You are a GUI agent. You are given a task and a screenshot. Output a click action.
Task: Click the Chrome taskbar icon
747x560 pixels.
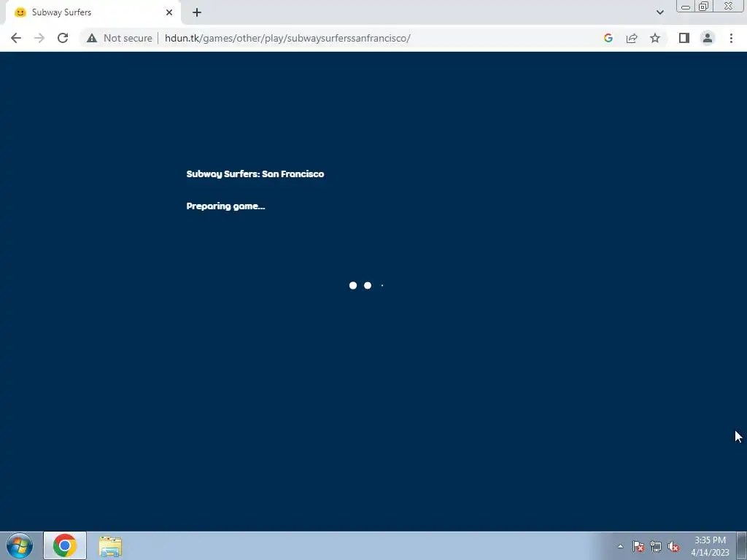(65, 545)
